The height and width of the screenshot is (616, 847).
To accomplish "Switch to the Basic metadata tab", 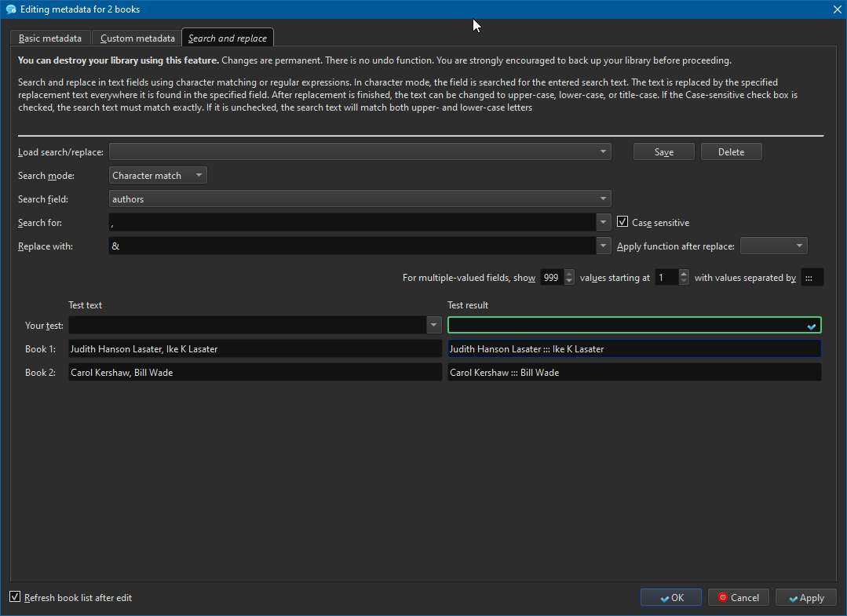I will 50,38.
